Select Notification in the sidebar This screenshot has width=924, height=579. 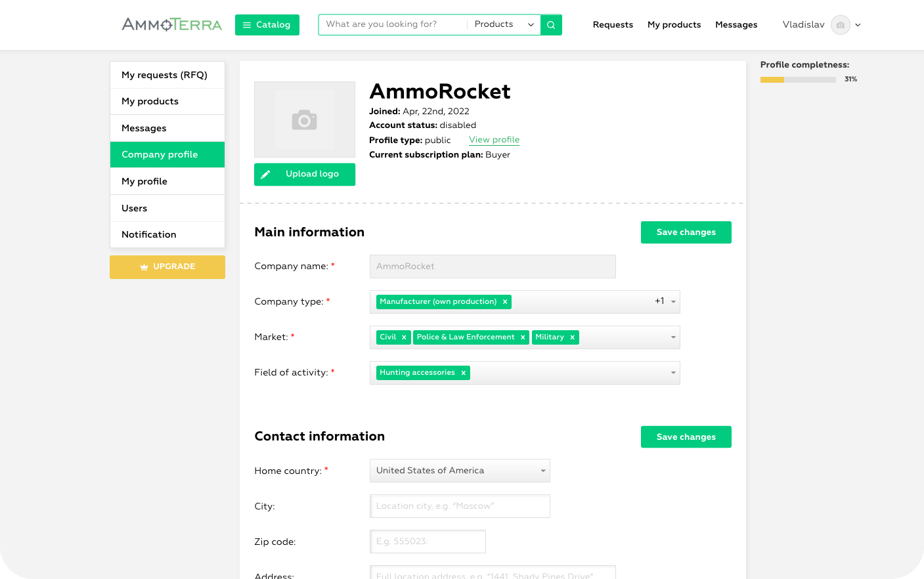[167, 235]
